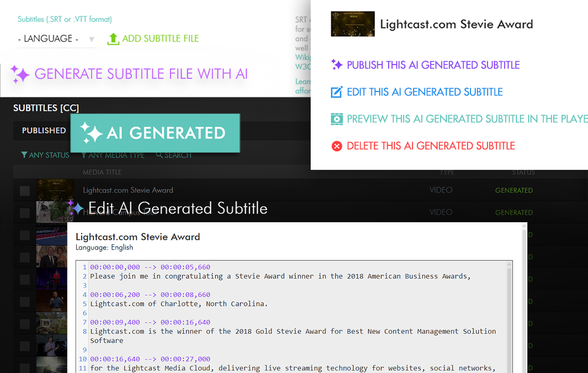Click the red Delete subtitle icon
The image size is (588, 373).
(x=337, y=146)
